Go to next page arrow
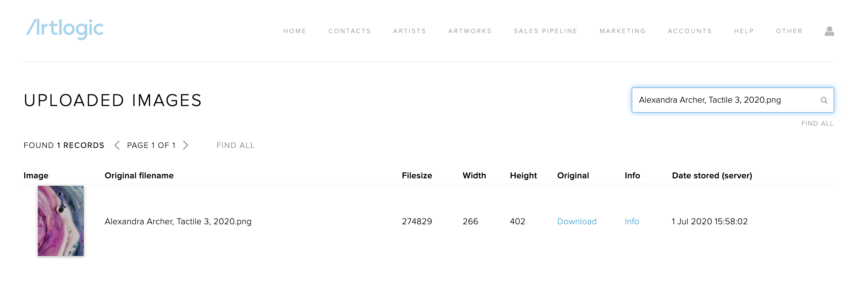Screen dimensions: 868x304 [185, 145]
